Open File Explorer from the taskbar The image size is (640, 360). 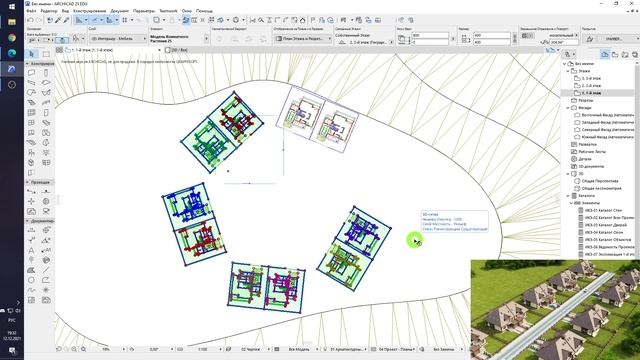click(x=12, y=22)
